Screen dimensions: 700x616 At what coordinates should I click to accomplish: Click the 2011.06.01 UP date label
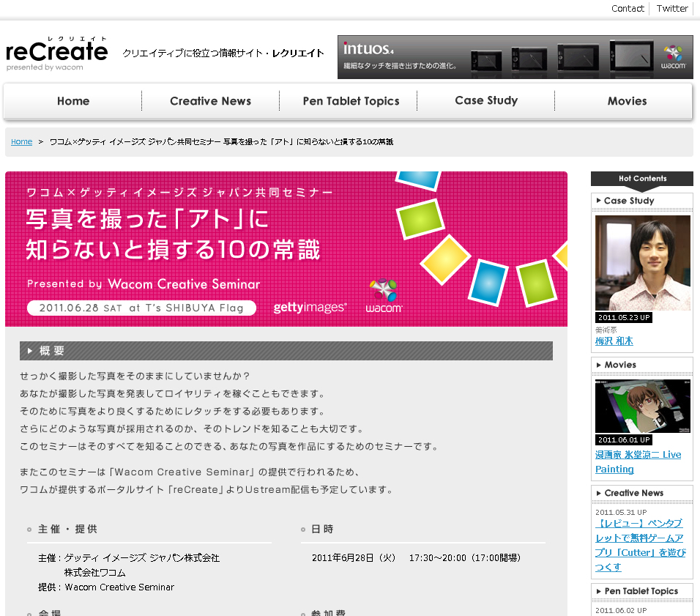pos(624,440)
